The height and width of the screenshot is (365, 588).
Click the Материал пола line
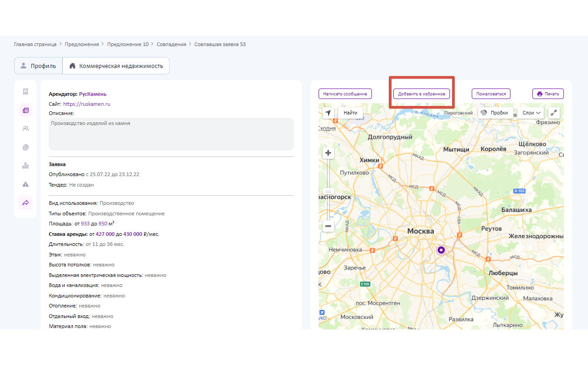80,326
